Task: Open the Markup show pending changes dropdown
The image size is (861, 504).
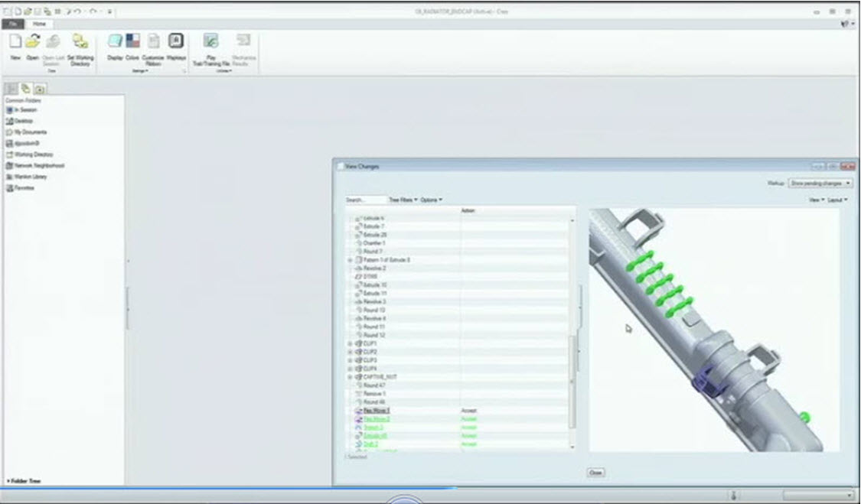Action: coord(820,183)
